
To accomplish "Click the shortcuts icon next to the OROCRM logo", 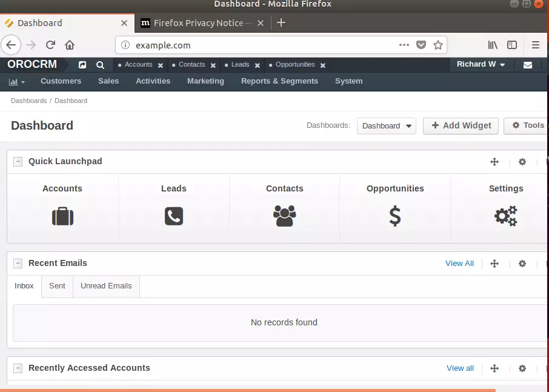I will pyautogui.click(x=82, y=65).
